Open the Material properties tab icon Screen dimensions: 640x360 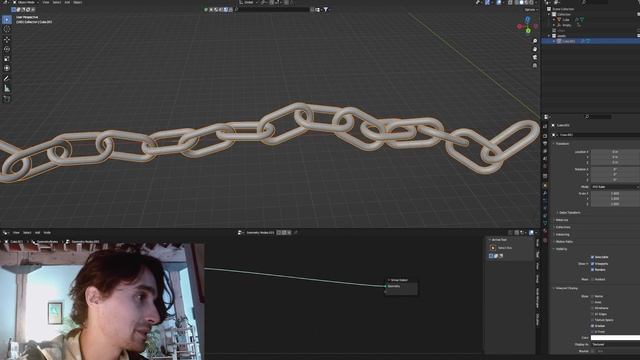[545, 231]
